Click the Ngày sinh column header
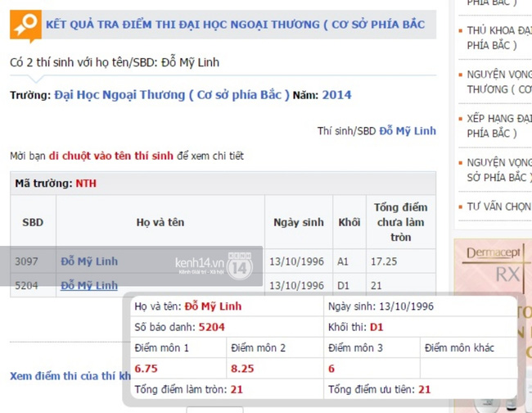 (298, 222)
